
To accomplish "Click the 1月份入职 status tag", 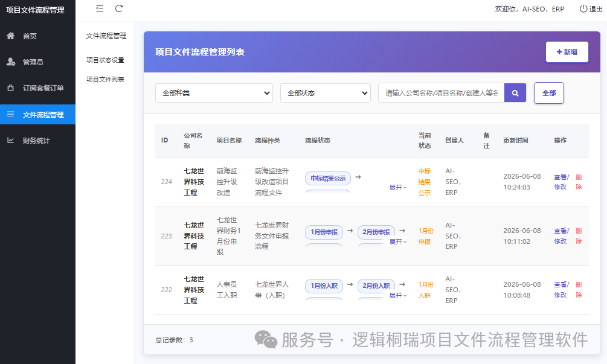I will (324, 286).
